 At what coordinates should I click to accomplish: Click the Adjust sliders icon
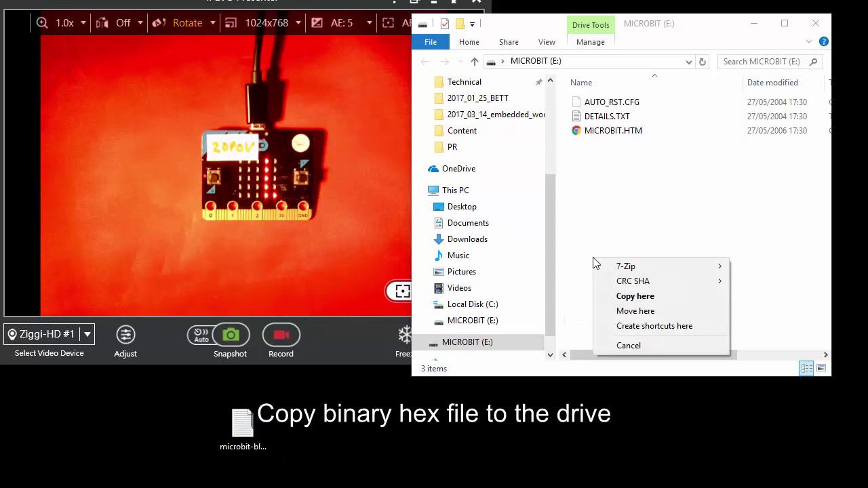click(125, 335)
